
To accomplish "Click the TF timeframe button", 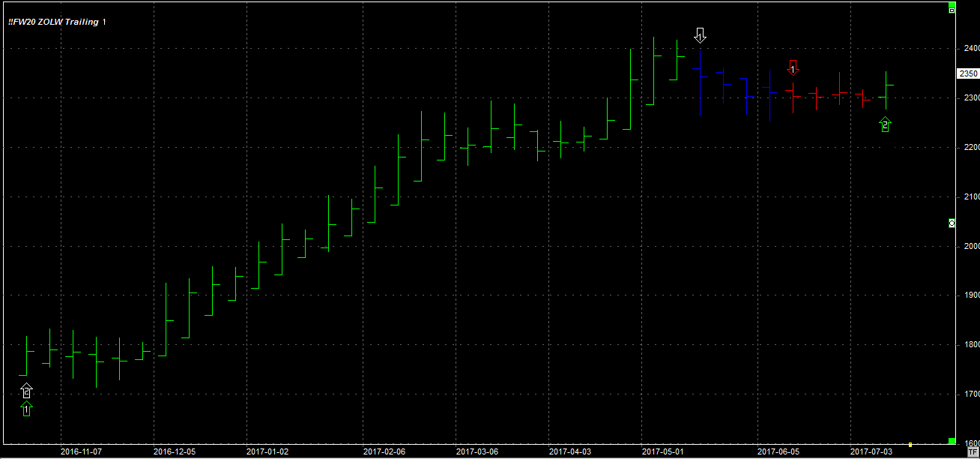I will (x=973, y=452).
